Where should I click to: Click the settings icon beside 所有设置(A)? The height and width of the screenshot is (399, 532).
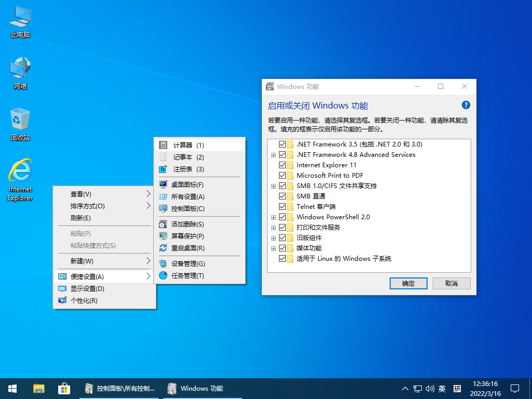pyautogui.click(x=163, y=196)
